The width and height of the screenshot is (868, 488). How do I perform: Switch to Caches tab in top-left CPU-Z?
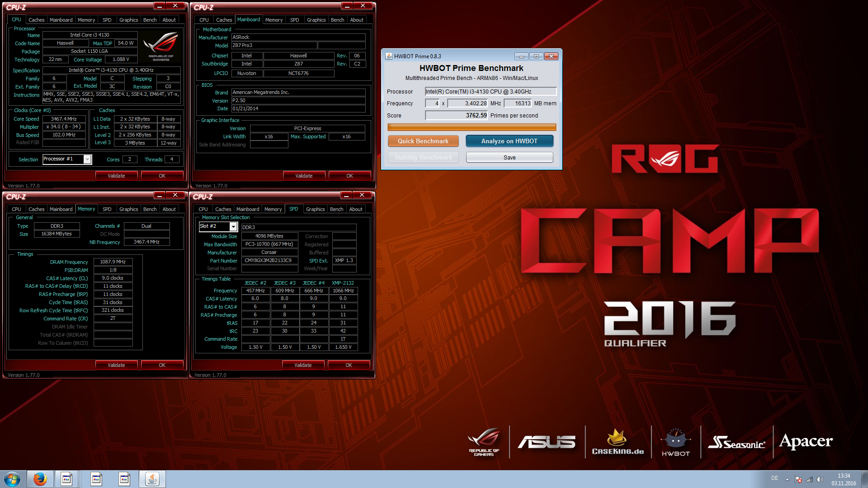click(x=36, y=20)
